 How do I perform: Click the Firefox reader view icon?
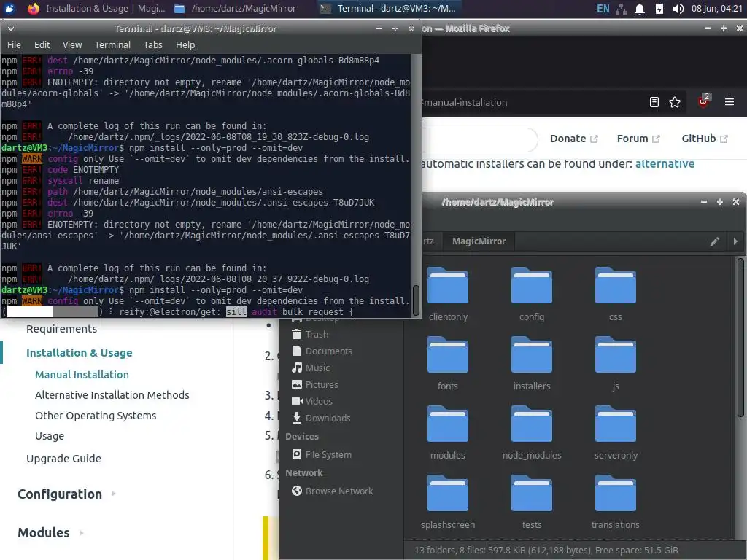pos(654,102)
